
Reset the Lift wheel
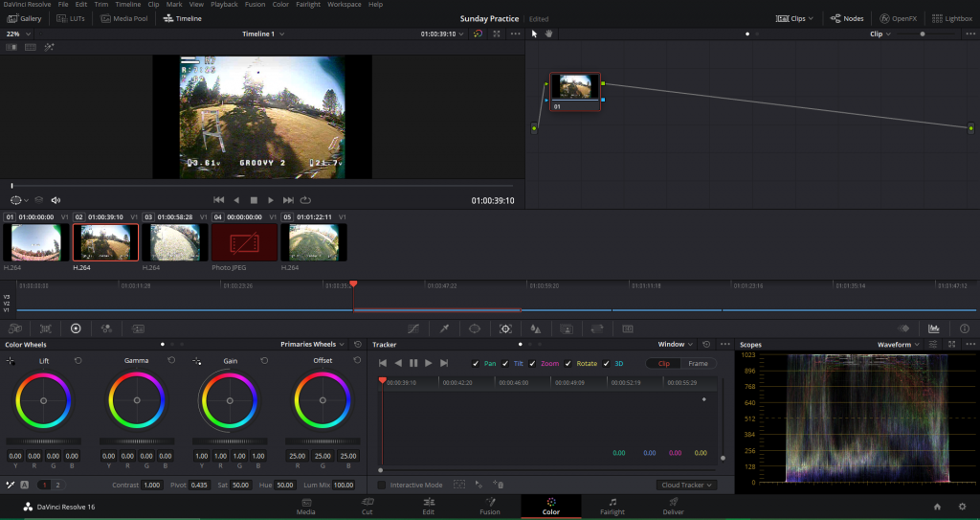[x=78, y=360]
